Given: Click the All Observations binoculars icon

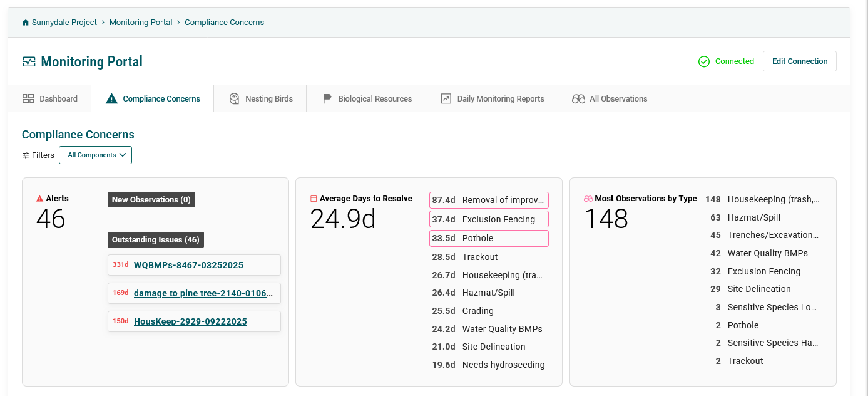Looking at the screenshot, I should pos(578,99).
